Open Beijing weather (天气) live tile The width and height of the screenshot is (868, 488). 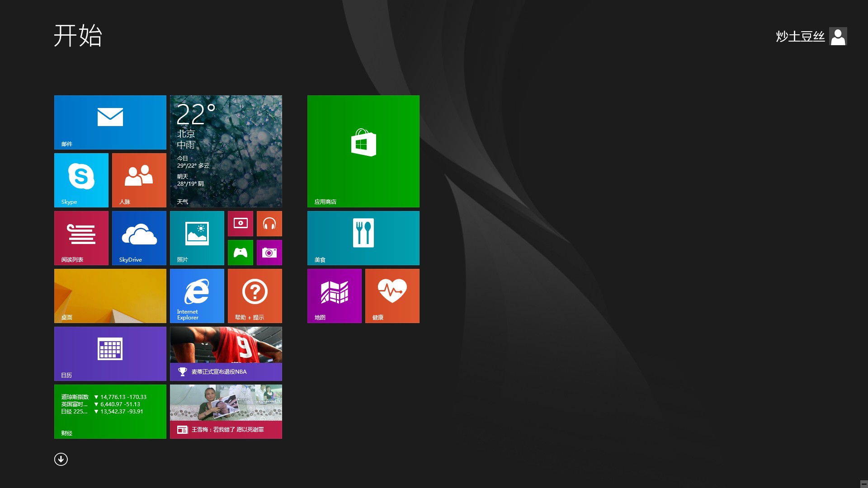point(226,151)
